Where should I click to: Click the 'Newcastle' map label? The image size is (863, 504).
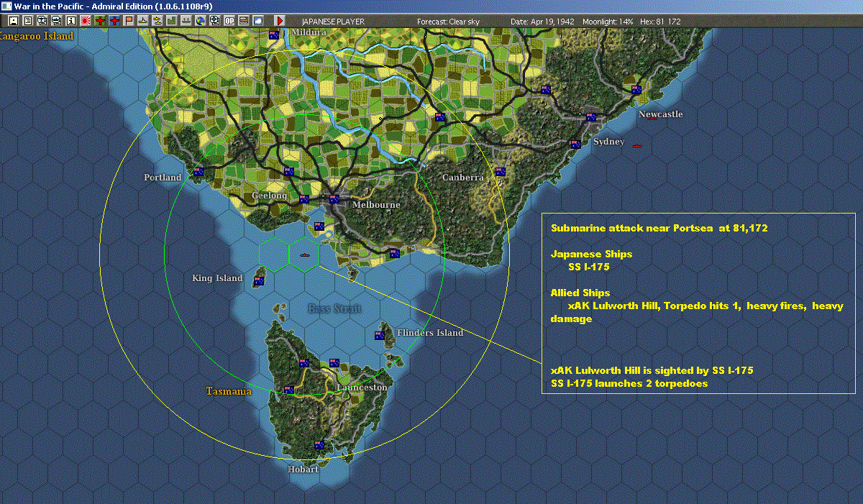point(661,114)
